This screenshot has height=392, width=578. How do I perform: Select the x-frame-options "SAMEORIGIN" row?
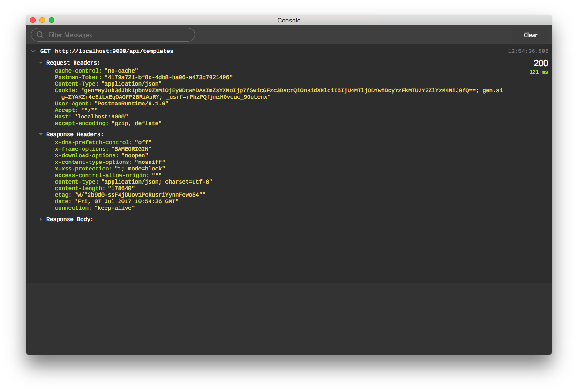point(103,149)
